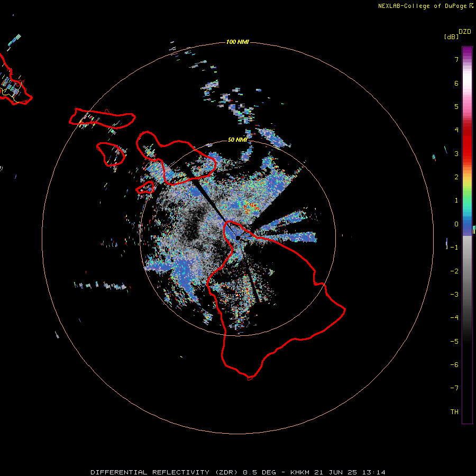Click the 3 value on color scale

[456, 153]
